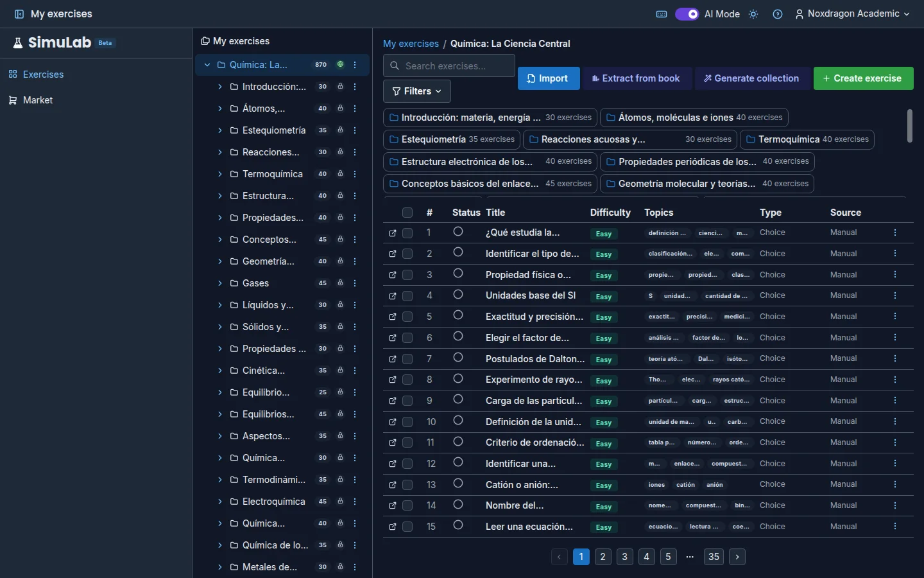Open exercise titled Catión o anión:...
The image size is (924, 578).
(x=522, y=485)
